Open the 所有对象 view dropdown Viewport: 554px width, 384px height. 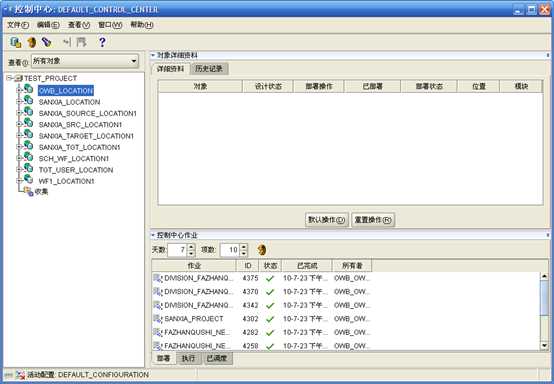point(134,61)
